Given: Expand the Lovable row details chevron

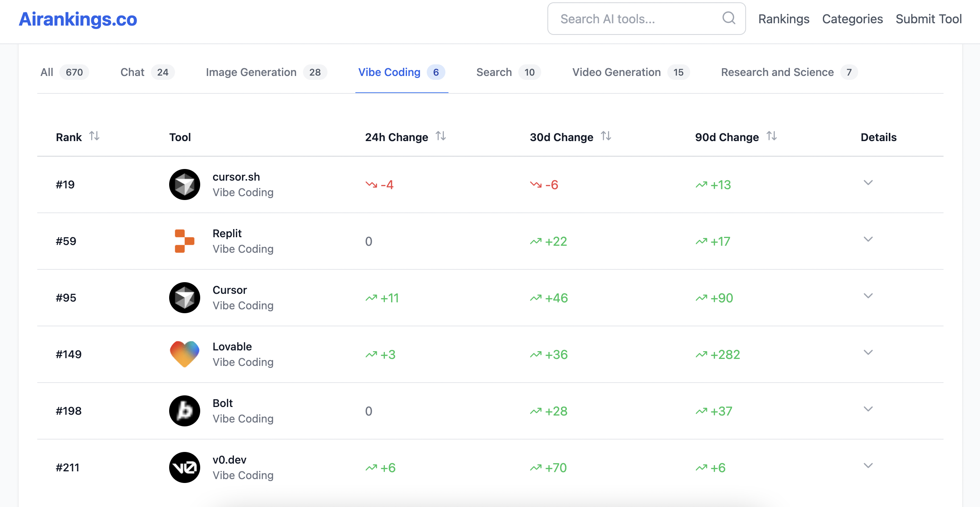Looking at the screenshot, I should pyautogui.click(x=868, y=352).
